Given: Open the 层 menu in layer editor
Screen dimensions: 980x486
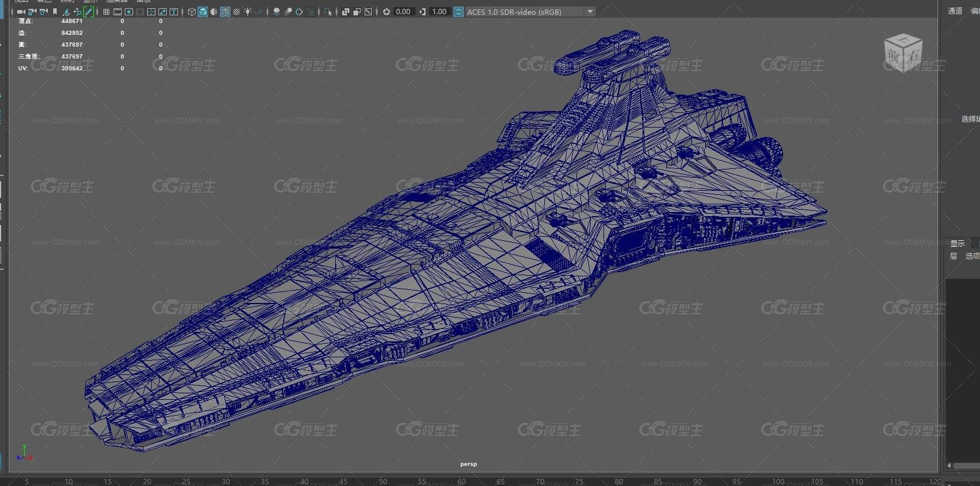Looking at the screenshot, I should point(953,256).
